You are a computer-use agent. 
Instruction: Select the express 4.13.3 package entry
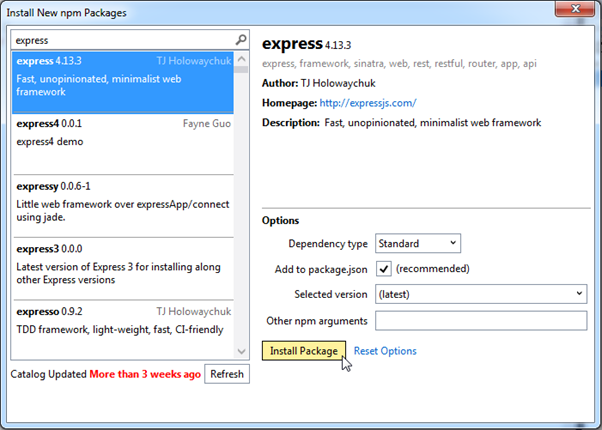click(122, 81)
